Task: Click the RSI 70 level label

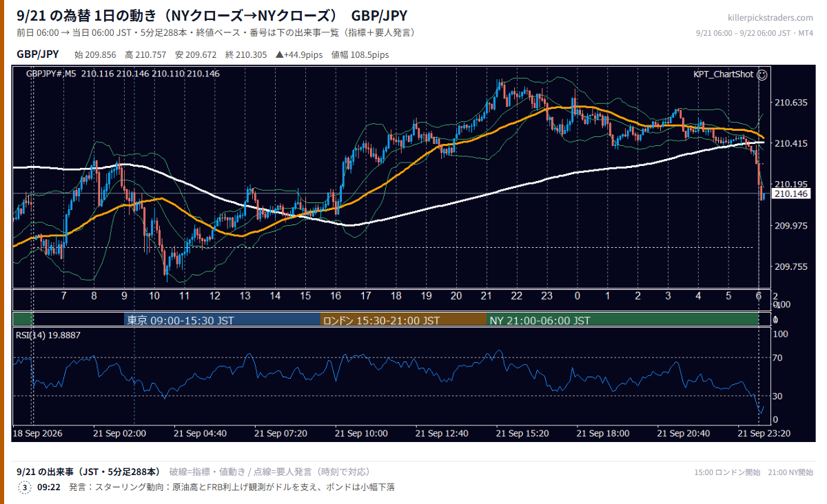Action: (x=779, y=358)
